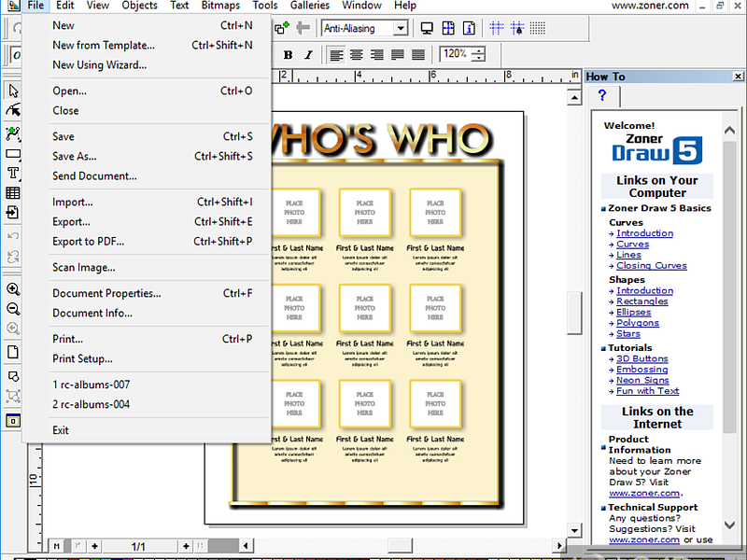Activate the Text tool
Image resolution: width=747 pixels, height=560 pixels.
click(x=13, y=173)
